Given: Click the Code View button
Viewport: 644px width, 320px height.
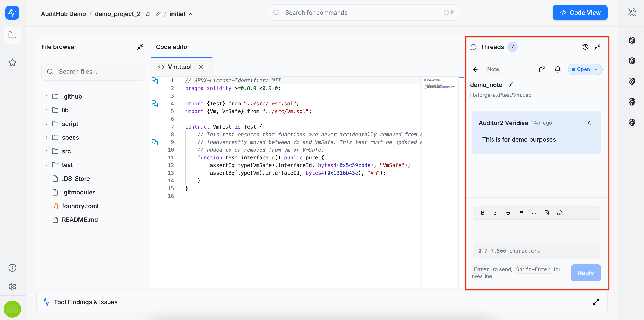Looking at the screenshot, I should coord(580,13).
